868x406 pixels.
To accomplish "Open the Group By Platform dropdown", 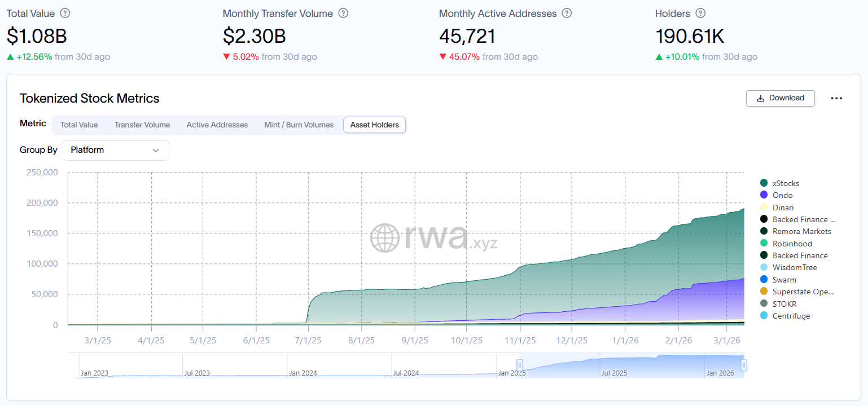I will [x=116, y=151].
